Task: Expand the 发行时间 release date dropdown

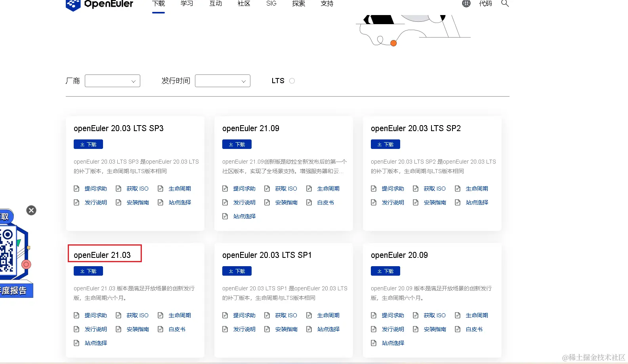Action: click(x=223, y=81)
